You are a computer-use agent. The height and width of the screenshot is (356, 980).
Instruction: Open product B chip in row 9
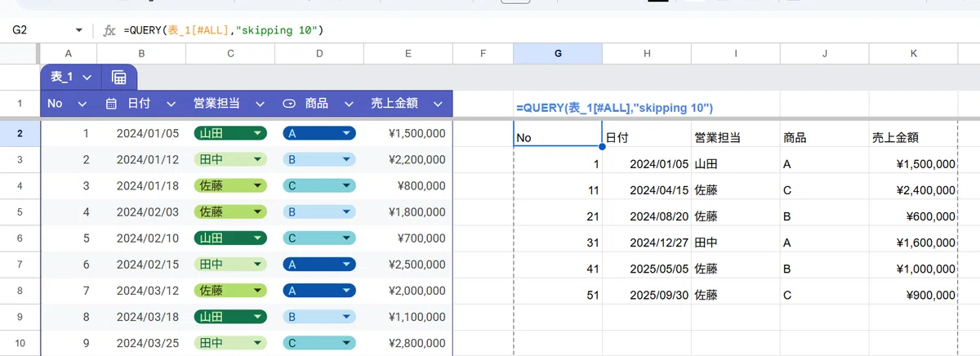(x=319, y=317)
